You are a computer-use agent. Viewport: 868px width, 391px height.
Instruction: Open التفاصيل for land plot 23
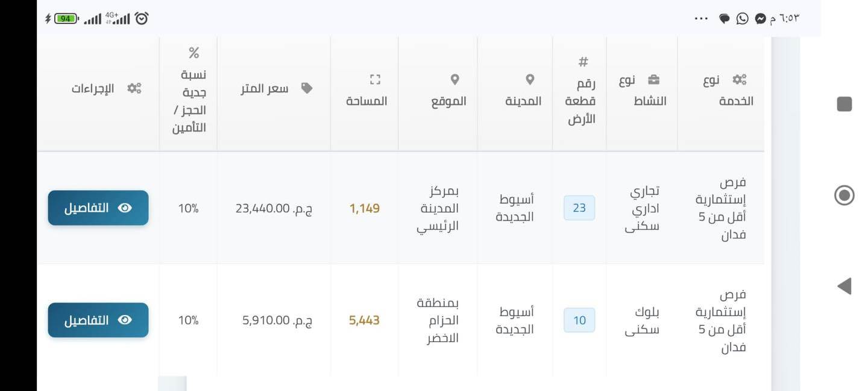pyautogui.click(x=98, y=208)
